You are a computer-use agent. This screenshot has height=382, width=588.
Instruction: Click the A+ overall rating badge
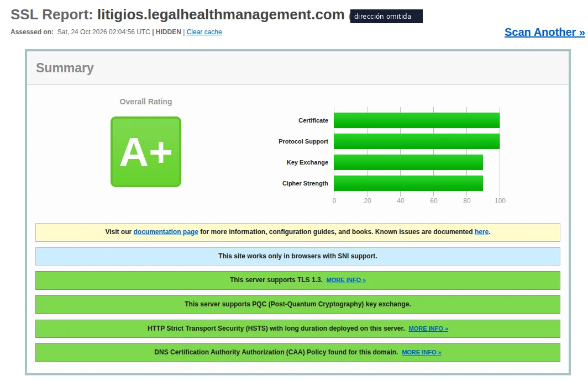pyautogui.click(x=146, y=152)
